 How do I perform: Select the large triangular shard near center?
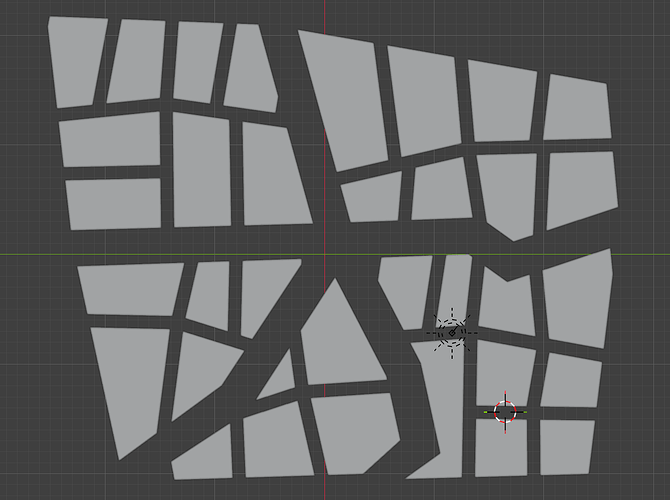(x=340, y=338)
